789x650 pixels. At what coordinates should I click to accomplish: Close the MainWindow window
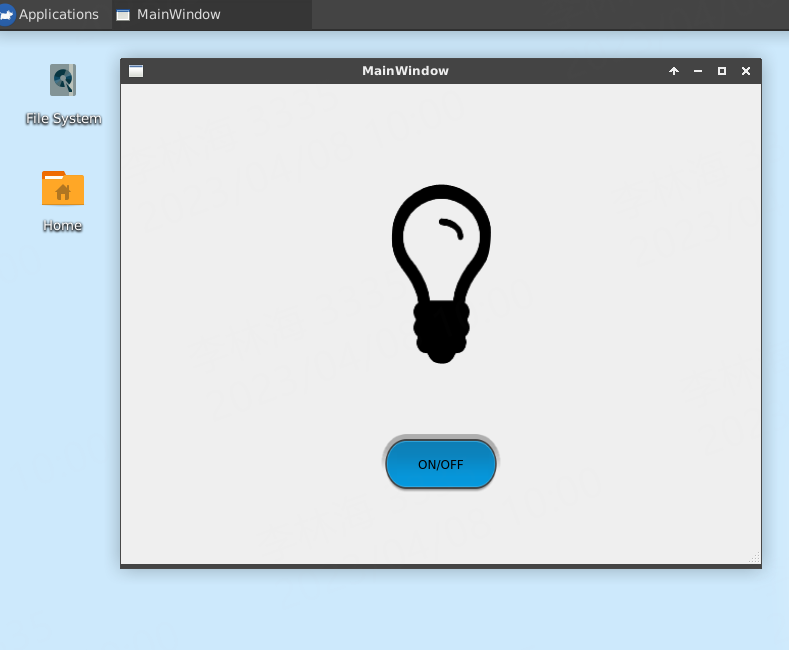(x=746, y=71)
